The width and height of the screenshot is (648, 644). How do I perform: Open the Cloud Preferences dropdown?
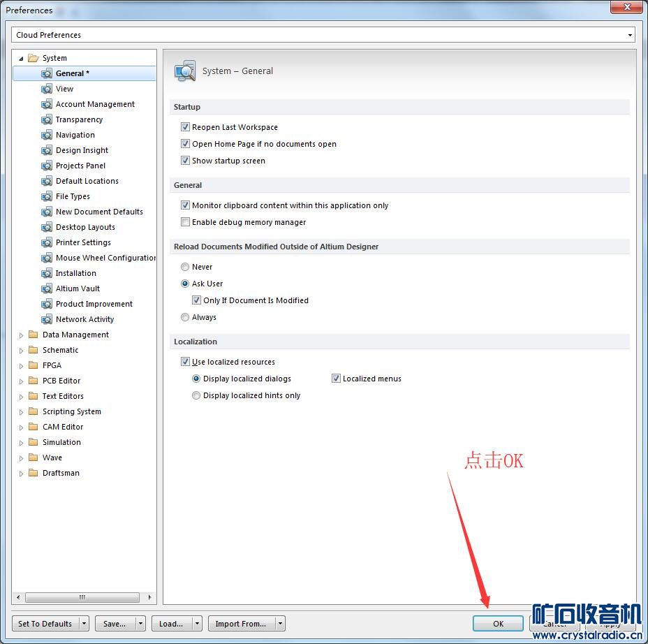click(630, 35)
